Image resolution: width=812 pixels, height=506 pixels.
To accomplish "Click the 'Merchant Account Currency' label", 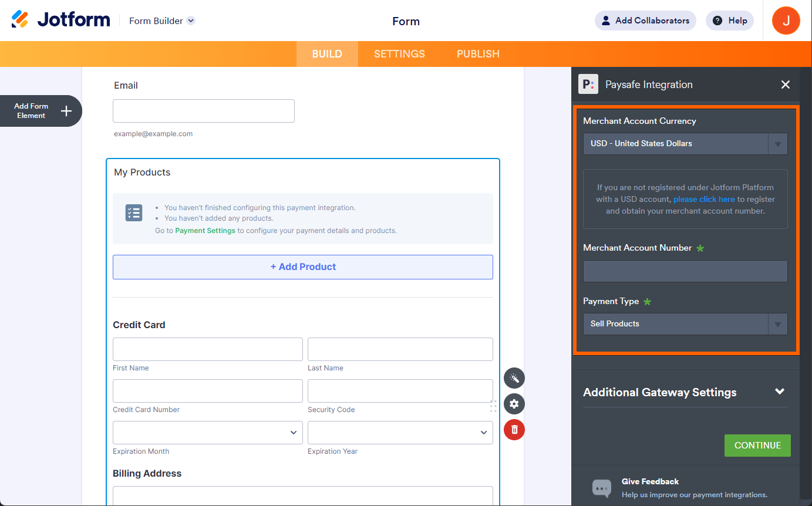I will coord(639,121).
